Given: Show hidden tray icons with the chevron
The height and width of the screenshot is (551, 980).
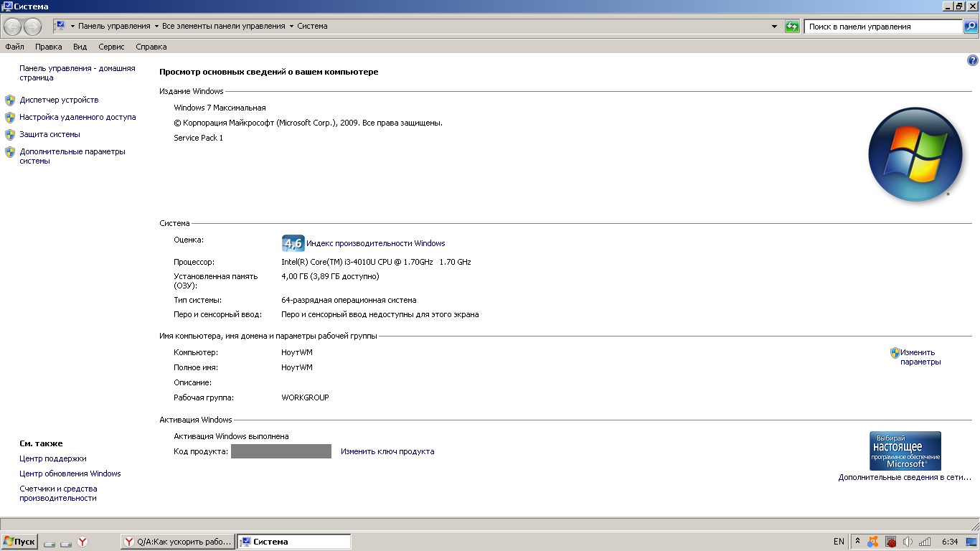Looking at the screenshot, I should pyautogui.click(x=857, y=542).
